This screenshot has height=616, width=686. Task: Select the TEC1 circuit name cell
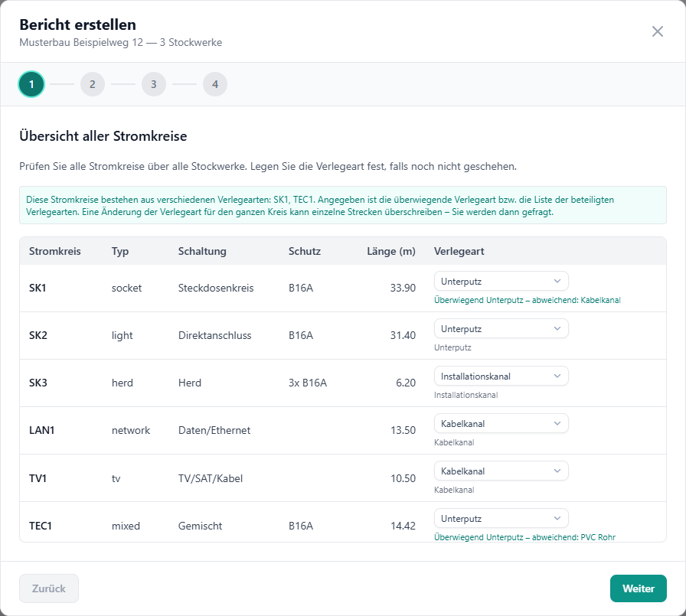point(41,526)
